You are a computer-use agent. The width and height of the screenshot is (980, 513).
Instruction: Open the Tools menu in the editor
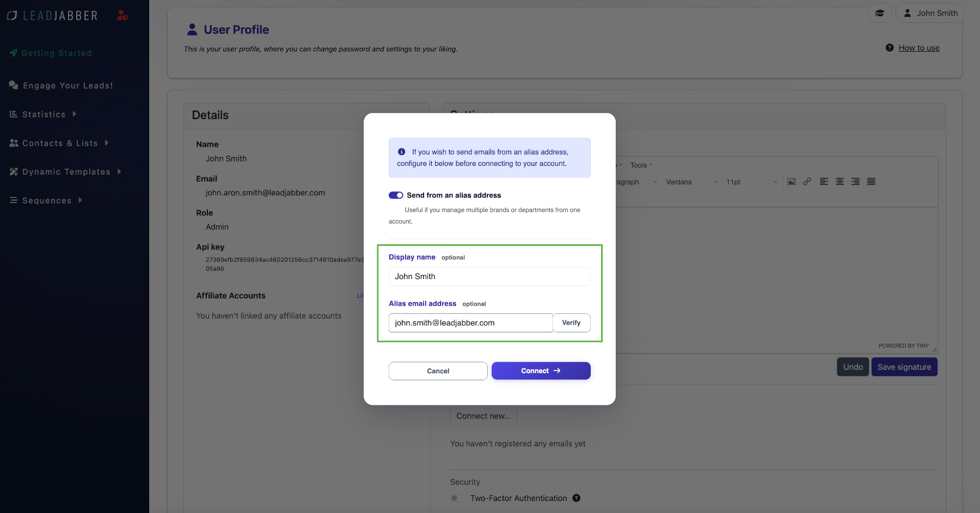click(641, 165)
